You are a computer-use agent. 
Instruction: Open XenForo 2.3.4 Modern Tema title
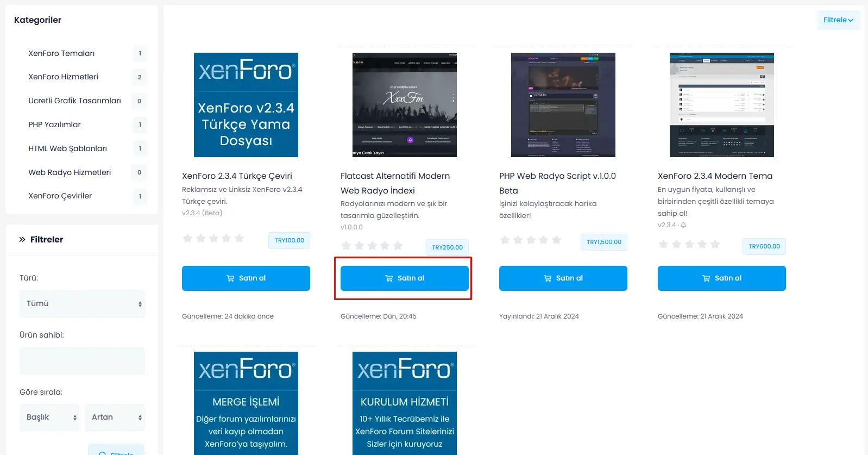click(715, 176)
